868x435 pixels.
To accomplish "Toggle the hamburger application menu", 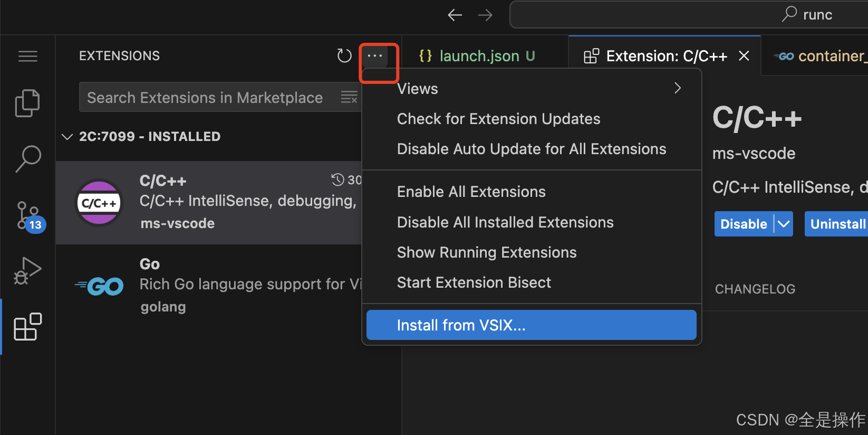I will coord(28,56).
